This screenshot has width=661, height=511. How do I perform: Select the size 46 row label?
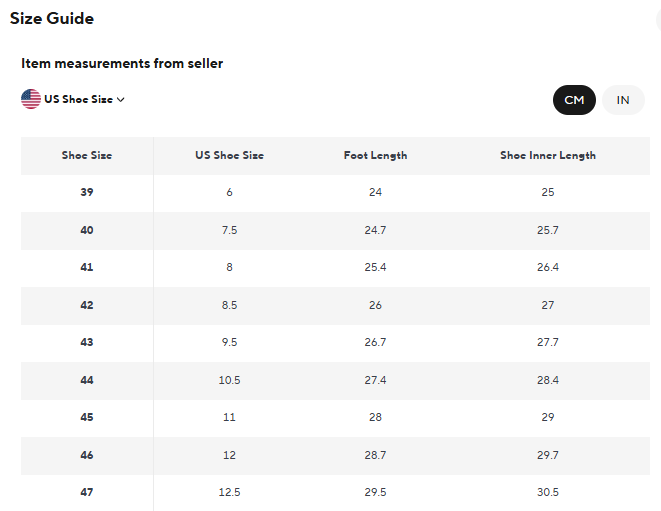87,455
